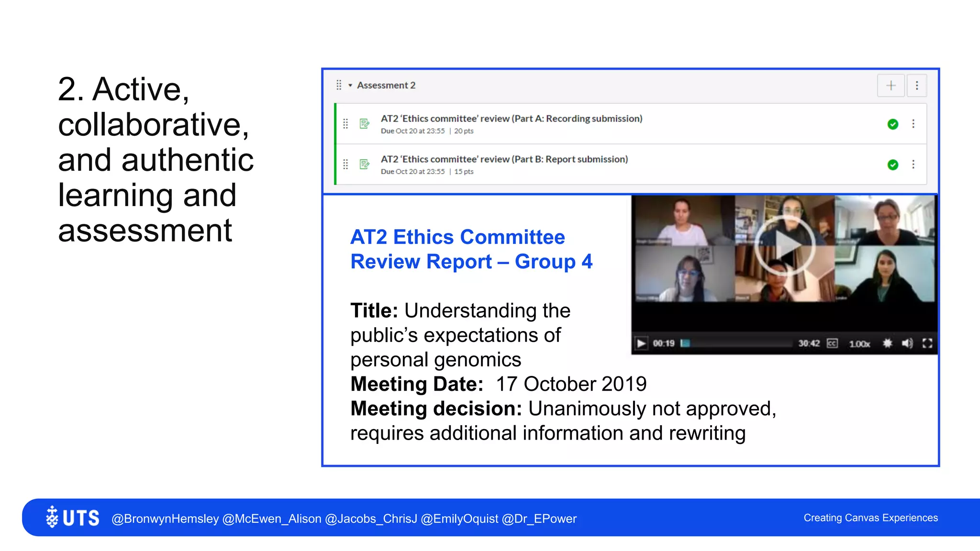
Task: Open options menu for Part B Report submission
Action: tap(913, 165)
